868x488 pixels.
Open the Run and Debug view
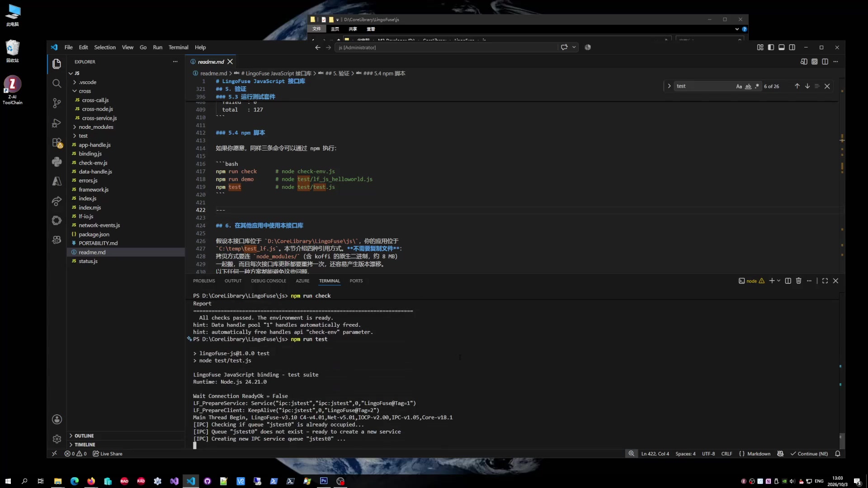[x=57, y=123]
